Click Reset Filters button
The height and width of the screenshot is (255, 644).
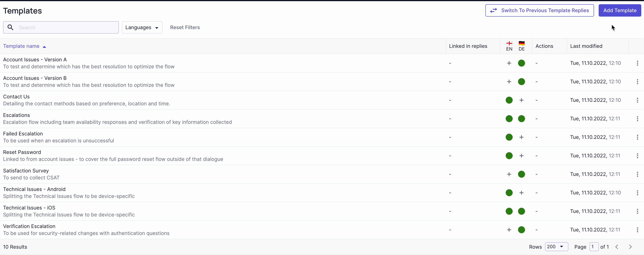coord(185,27)
